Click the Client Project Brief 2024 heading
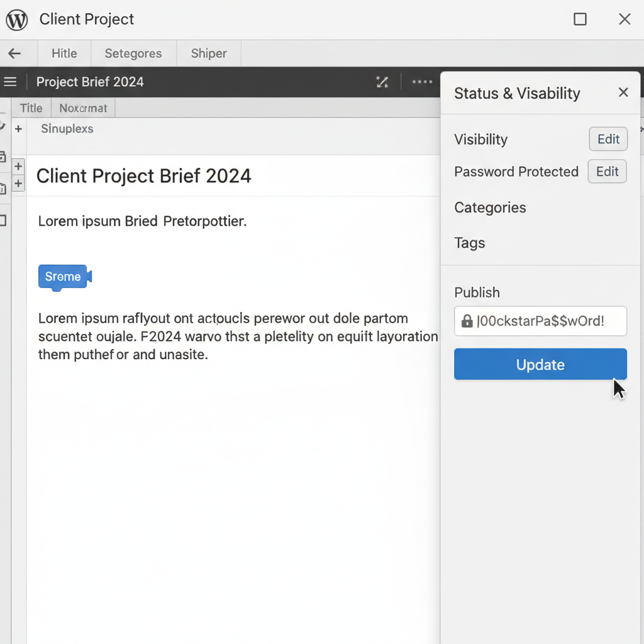Image resolution: width=644 pixels, height=644 pixels. 143,175
